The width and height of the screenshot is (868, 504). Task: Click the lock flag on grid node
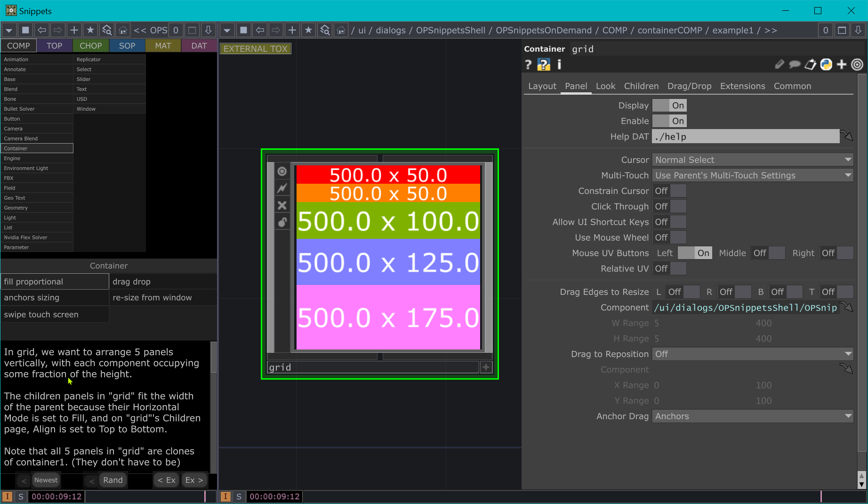click(x=282, y=222)
